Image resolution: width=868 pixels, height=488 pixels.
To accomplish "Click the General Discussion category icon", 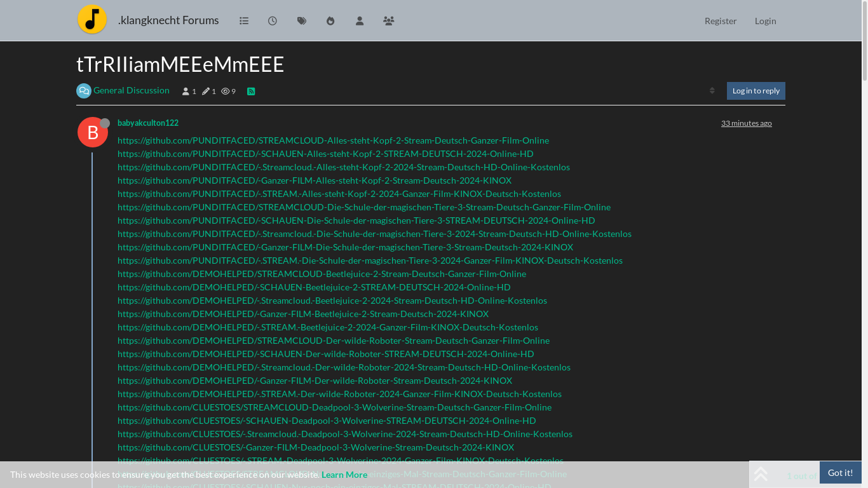I will point(84,91).
